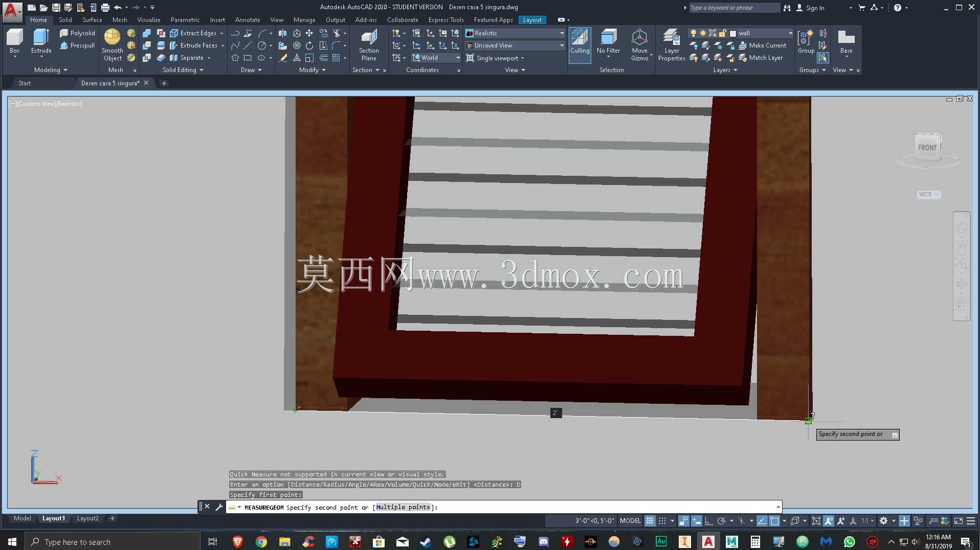Expand the Layers panel
The width and height of the screenshot is (980, 550).
pyautogui.click(x=725, y=70)
